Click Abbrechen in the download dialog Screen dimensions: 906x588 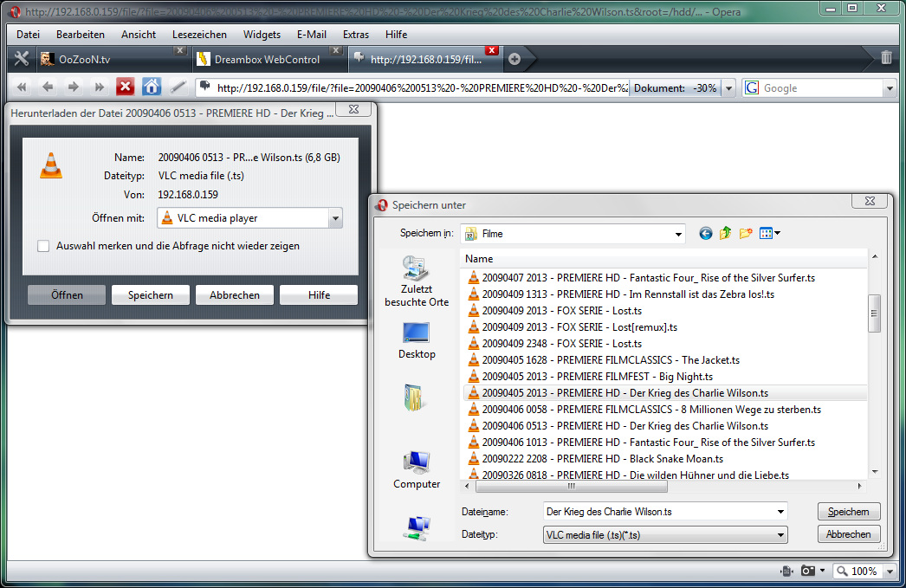pos(235,295)
